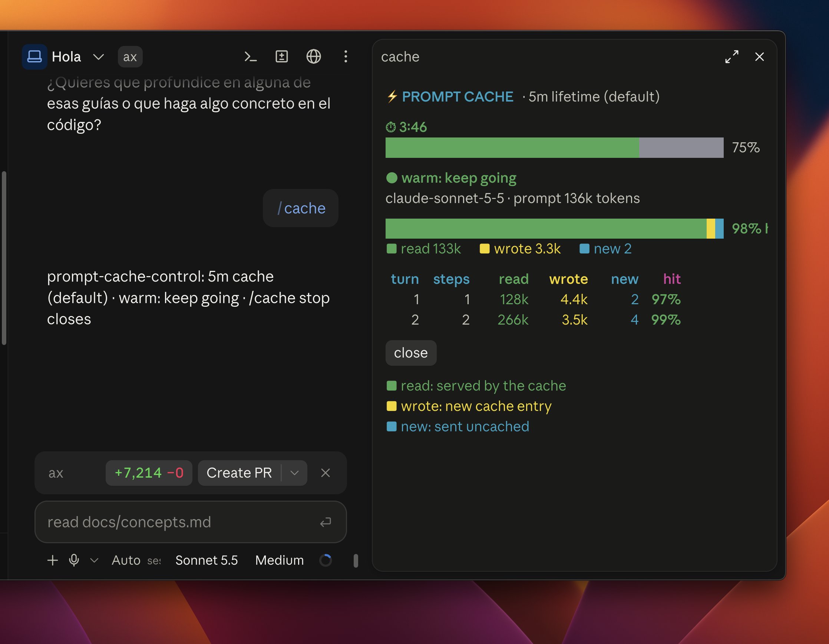This screenshot has width=829, height=644.
Task: Expand the cache panel to full size
Action: [x=731, y=57]
